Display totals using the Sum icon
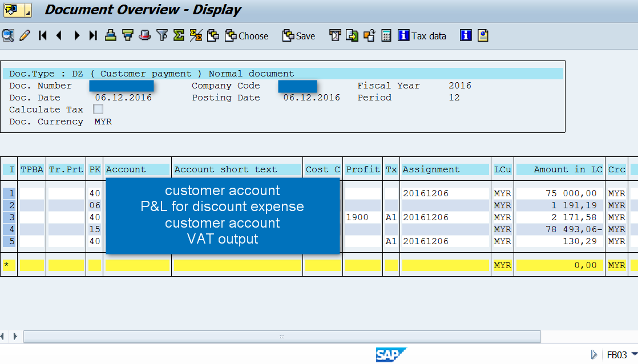This screenshot has width=638, height=364. pyautogui.click(x=178, y=35)
